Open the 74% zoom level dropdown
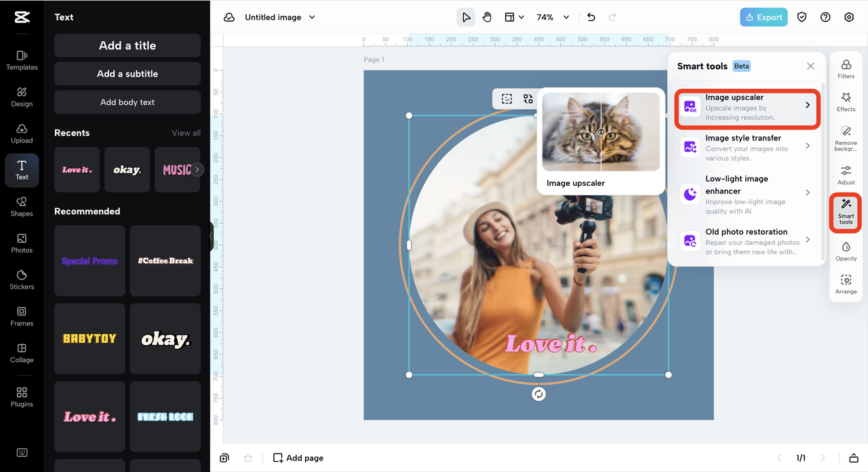 pos(552,17)
